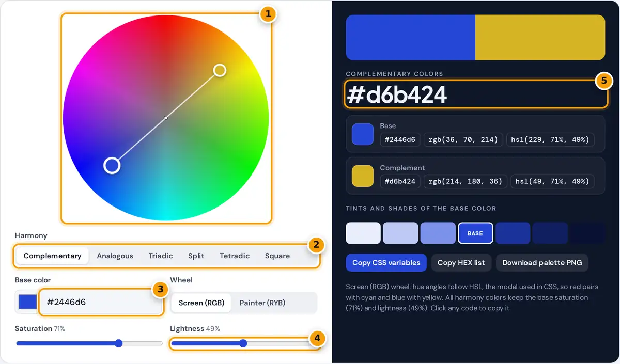This screenshot has width=620, height=364.
Task: Select the darkest shade swatch
Action: pos(587,233)
